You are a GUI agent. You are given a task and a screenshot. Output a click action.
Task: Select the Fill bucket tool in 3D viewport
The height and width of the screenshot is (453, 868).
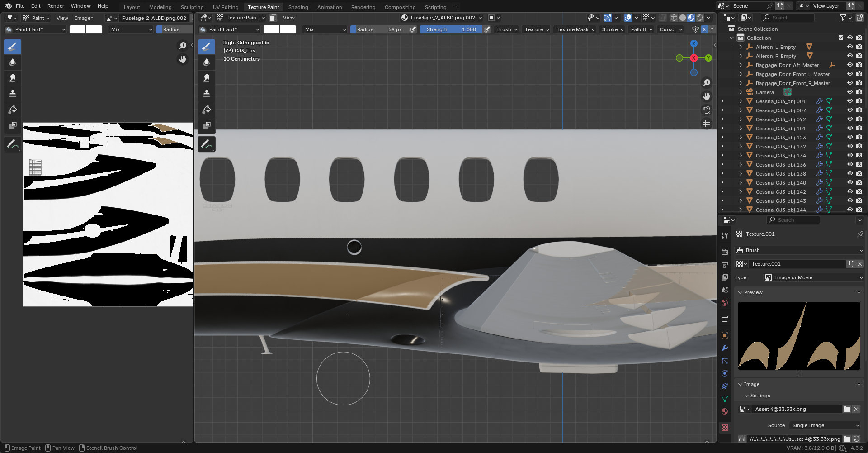click(x=207, y=110)
